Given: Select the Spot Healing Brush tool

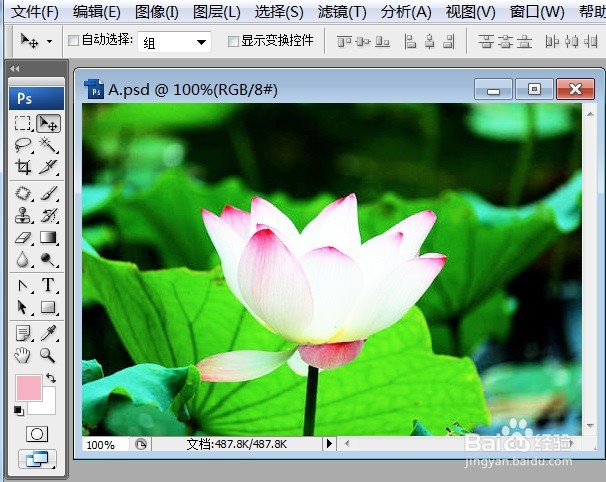Looking at the screenshot, I should pos(23,193).
